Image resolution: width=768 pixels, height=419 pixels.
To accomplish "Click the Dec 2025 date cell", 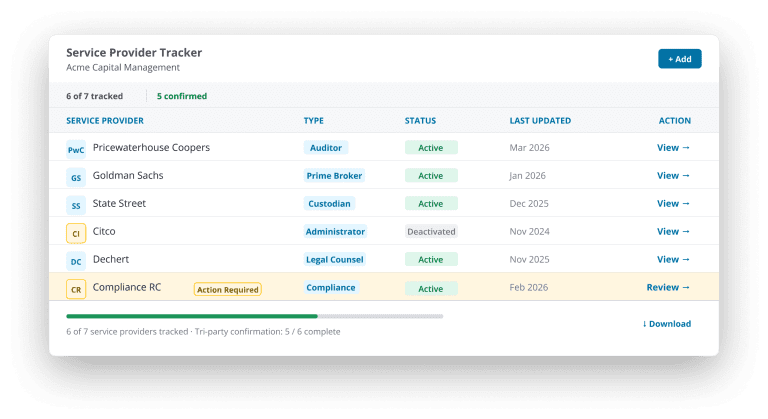I will (529, 203).
